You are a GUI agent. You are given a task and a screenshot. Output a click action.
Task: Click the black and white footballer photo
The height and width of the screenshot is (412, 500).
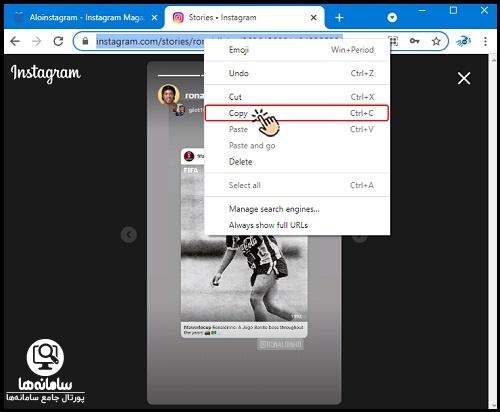click(244, 278)
